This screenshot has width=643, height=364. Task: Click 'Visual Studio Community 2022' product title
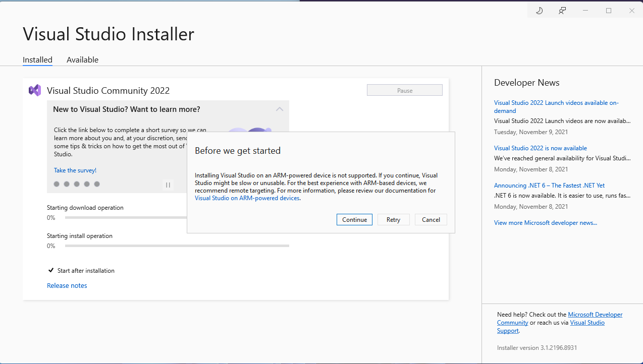coord(108,91)
